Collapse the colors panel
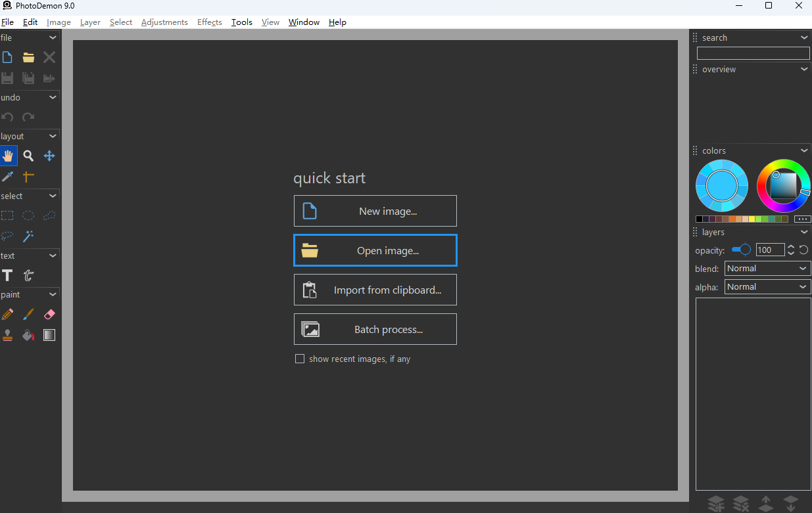 tap(804, 151)
